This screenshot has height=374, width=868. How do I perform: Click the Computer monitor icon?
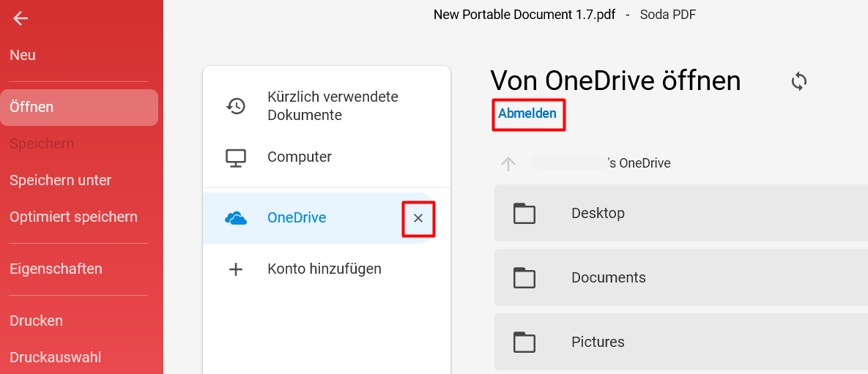236,157
